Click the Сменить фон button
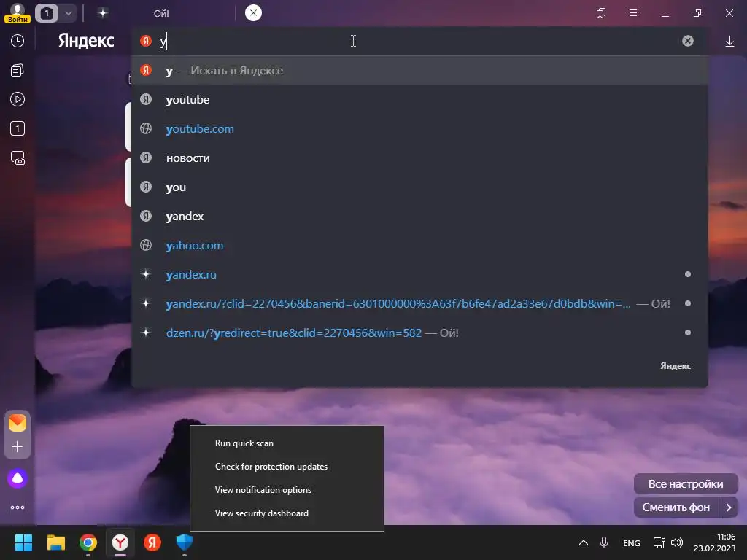747x560 pixels. [676, 507]
